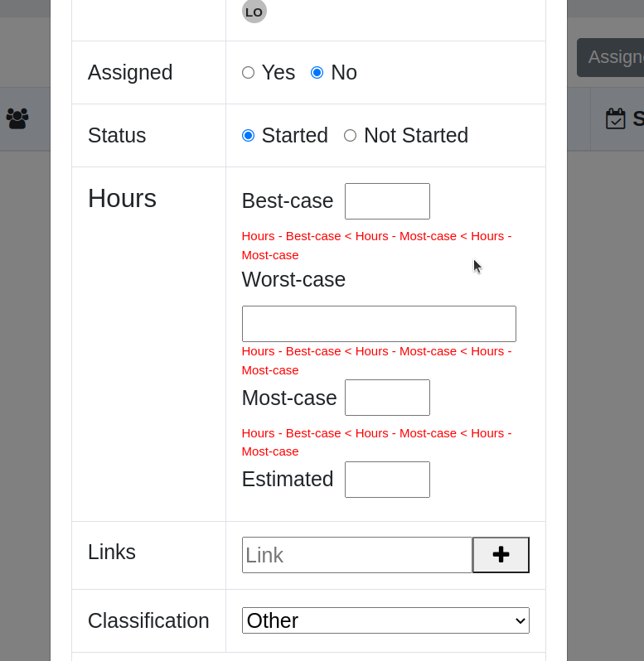The width and height of the screenshot is (644, 661).
Task: Focus the Most-case hours box
Action: click(387, 398)
